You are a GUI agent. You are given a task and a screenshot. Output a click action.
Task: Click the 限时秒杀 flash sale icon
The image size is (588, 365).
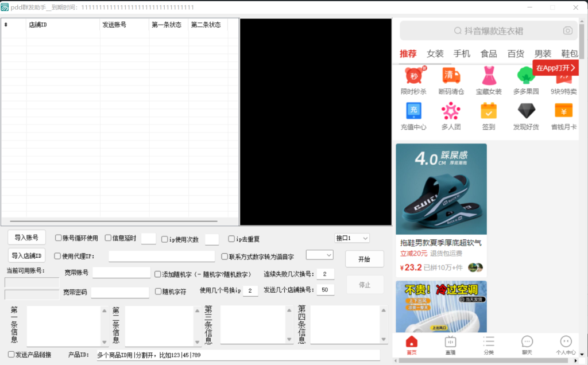(413, 76)
